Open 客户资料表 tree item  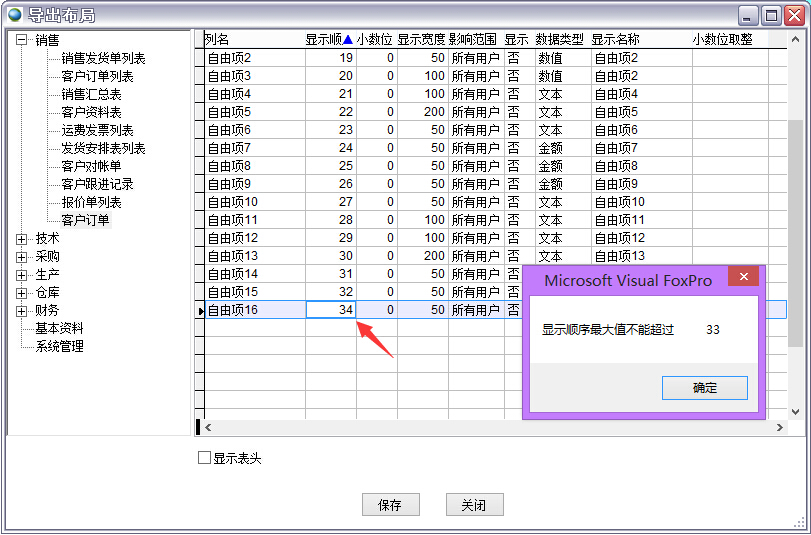click(x=91, y=113)
